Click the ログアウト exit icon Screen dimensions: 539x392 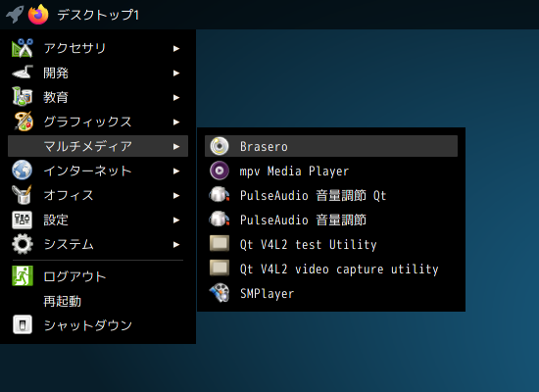[x=23, y=275]
